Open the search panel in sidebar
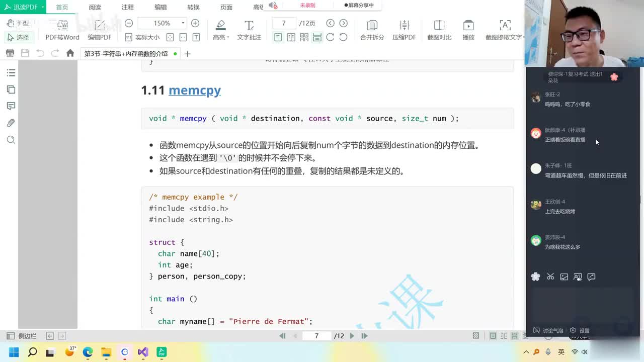 tap(11, 140)
